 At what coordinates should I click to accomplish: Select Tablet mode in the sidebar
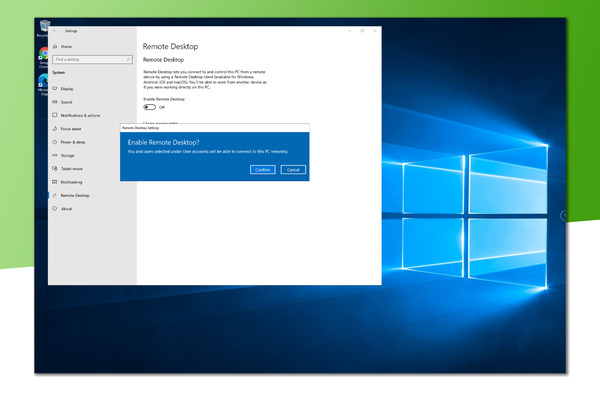click(x=72, y=169)
